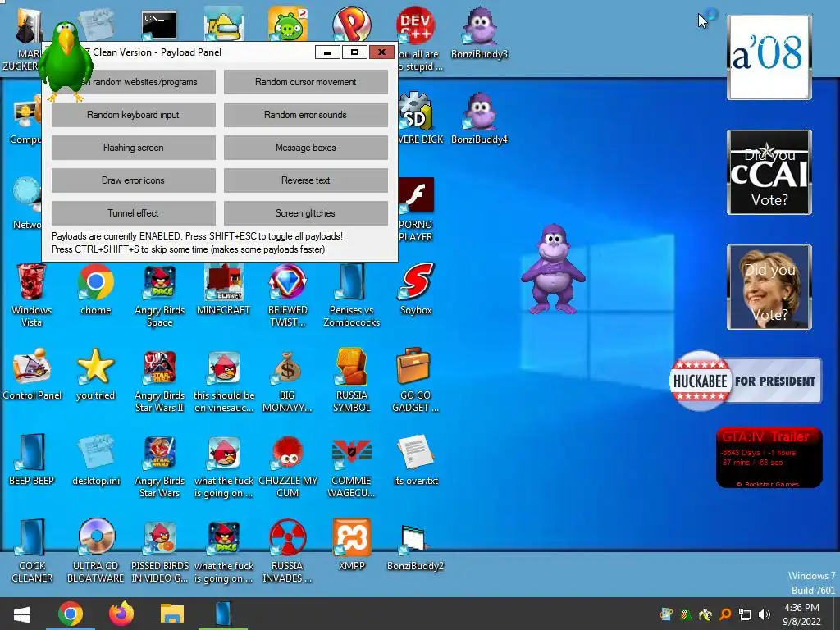Select the 'you tried' star icon
840x630 pixels.
click(x=96, y=375)
